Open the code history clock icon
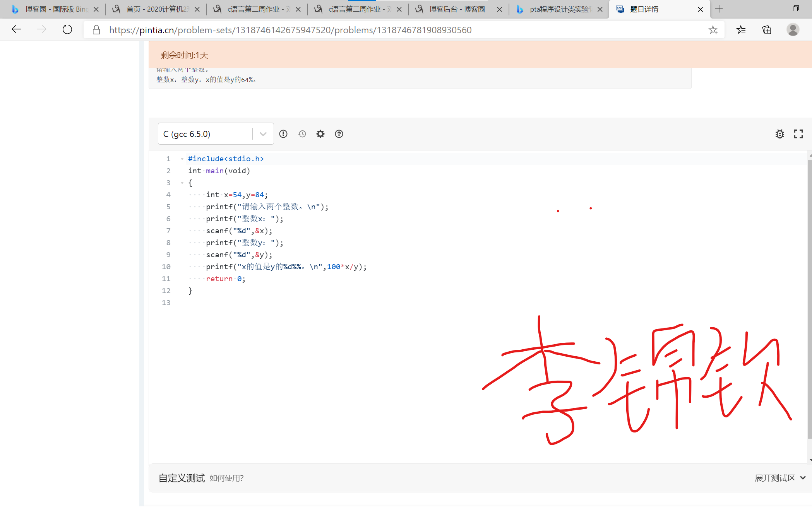The image size is (812, 511). (x=302, y=134)
